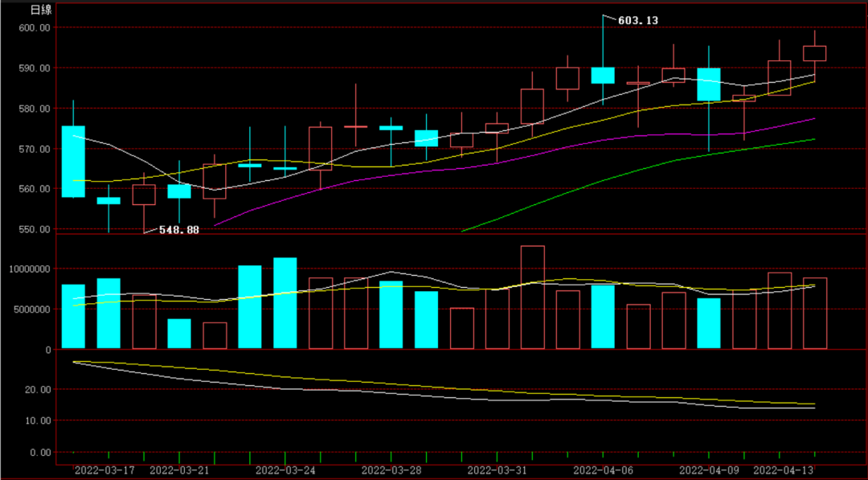Image resolution: width=868 pixels, height=480 pixels.
Task: Click the cyan candlestick marked with 603.13 high
Action: click(x=603, y=76)
